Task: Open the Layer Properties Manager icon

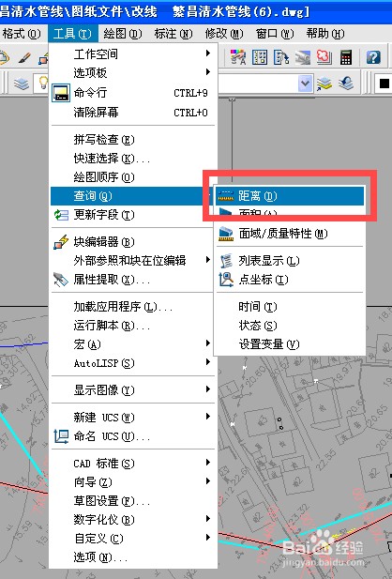Action: point(22,84)
